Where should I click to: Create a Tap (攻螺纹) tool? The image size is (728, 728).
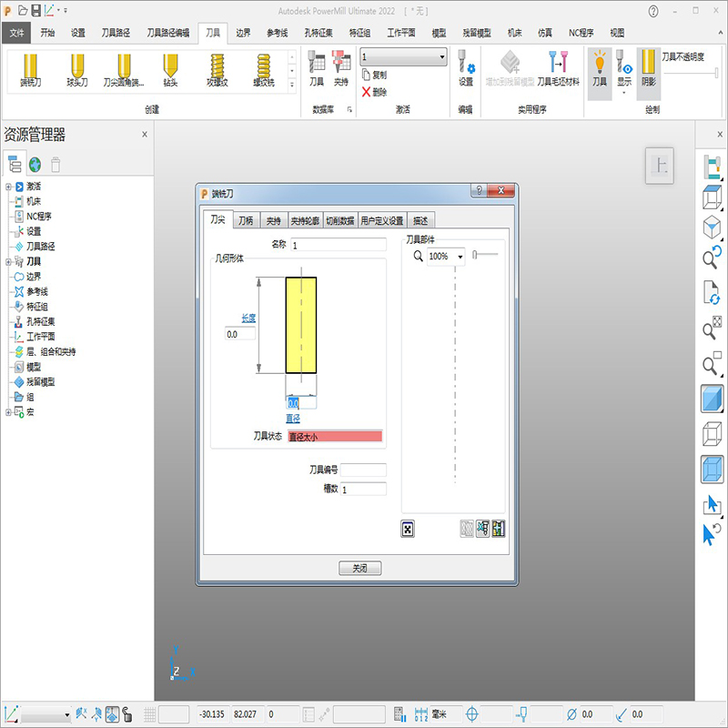(217, 71)
